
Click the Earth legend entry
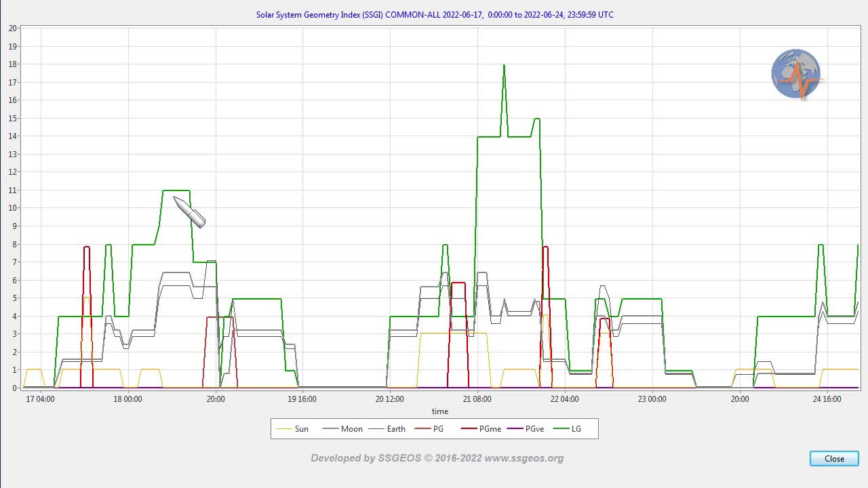click(x=387, y=428)
